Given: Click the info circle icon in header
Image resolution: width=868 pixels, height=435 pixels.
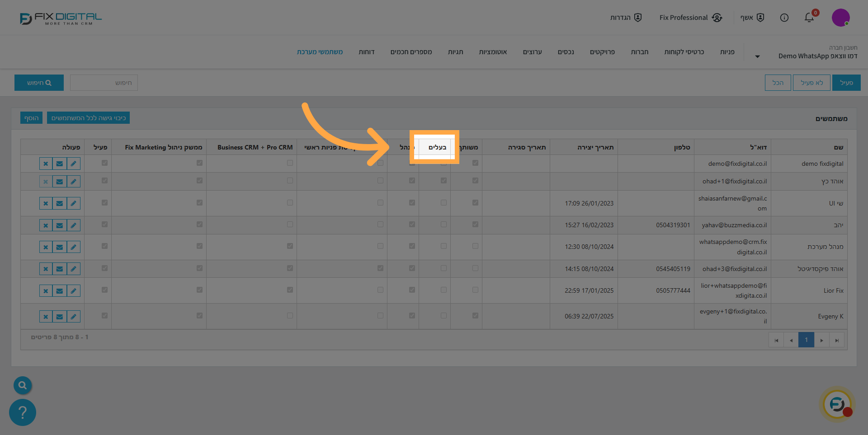Looking at the screenshot, I should pyautogui.click(x=784, y=18).
